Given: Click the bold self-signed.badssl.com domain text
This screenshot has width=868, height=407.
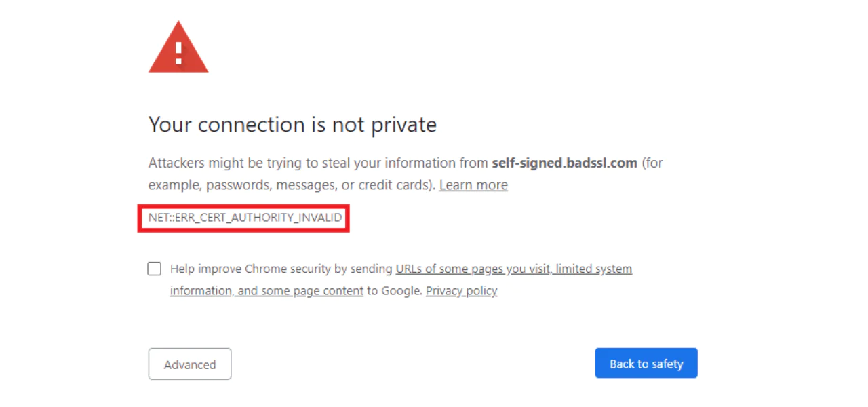Looking at the screenshot, I should (x=564, y=163).
